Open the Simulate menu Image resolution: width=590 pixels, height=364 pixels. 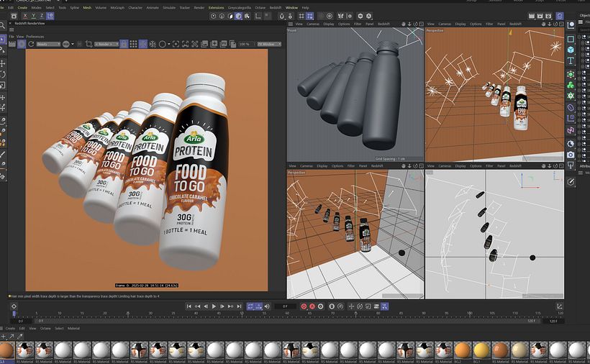pyautogui.click(x=169, y=7)
